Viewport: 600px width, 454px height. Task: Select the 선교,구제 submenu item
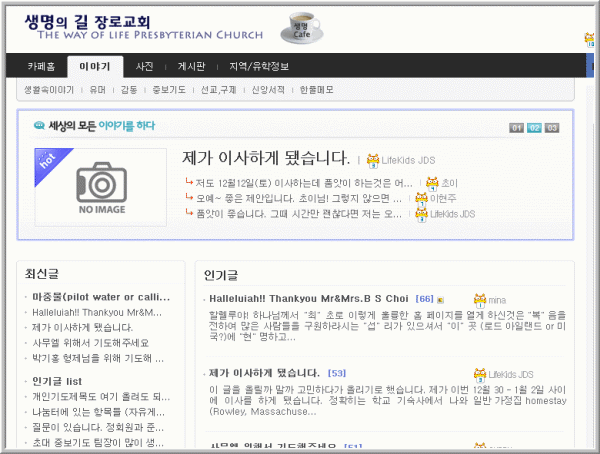218,90
